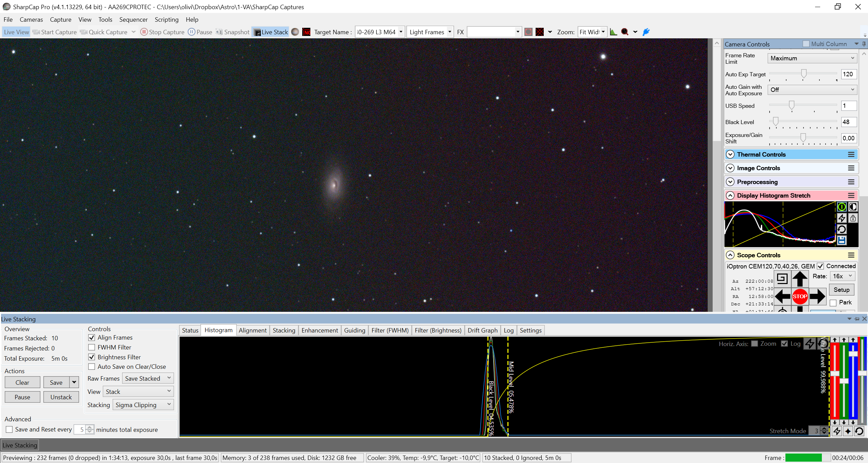Click the Snapshot toolbar icon
The height and width of the screenshot is (463, 868).
coord(232,32)
